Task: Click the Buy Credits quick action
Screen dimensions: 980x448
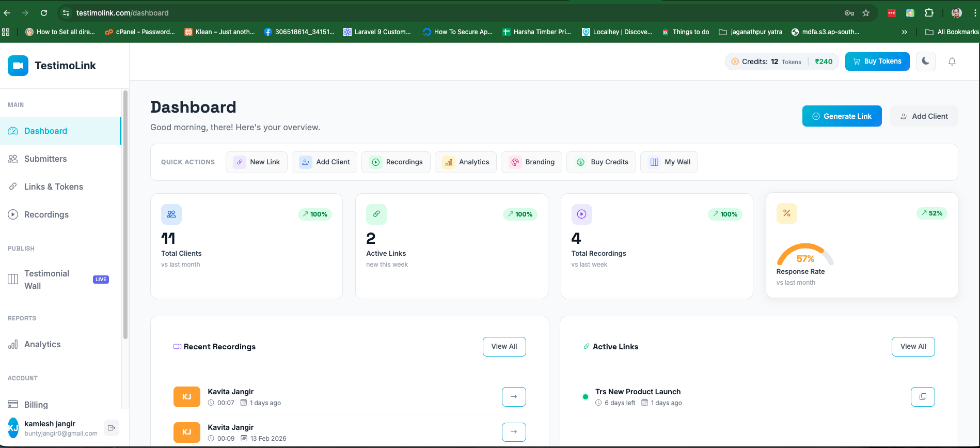Action: 601,162
